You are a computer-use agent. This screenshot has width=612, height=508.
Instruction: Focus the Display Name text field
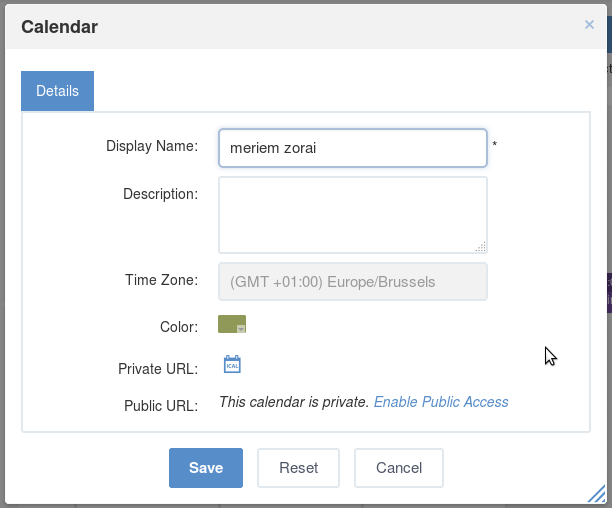click(x=352, y=148)
